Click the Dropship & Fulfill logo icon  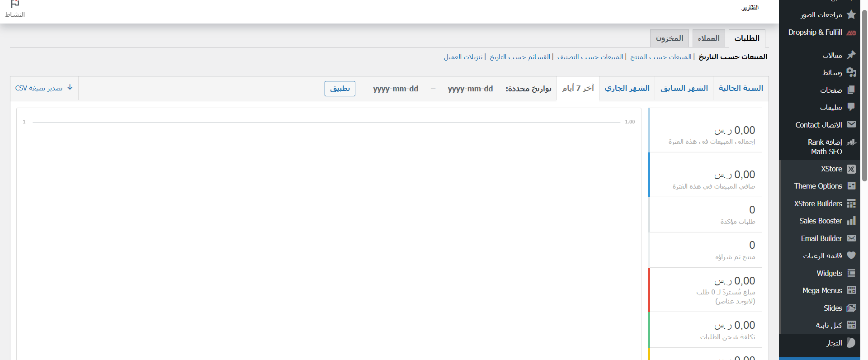pyautogui.click(x=851, y=33)
